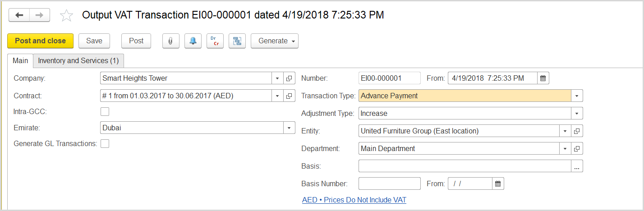Click the Basis selection ellipsis button
The width and height of the screenshot is (644, 211).
point(577,166)
